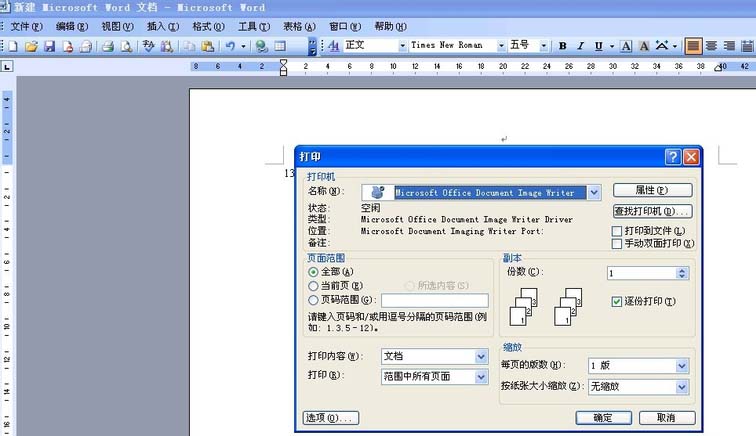Select the 当前页 radio button
This screenshot has width=756, height=436.
click(314, 286)
